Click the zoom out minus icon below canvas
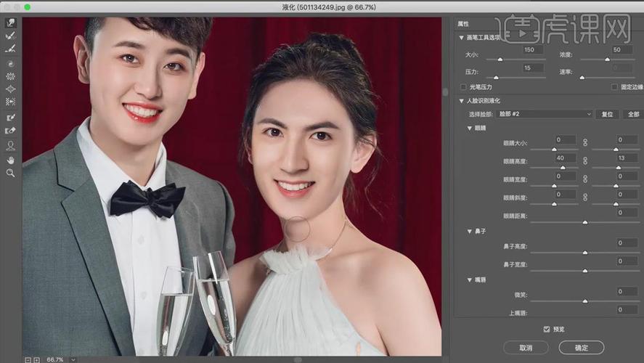 click(x=28, y=359)
